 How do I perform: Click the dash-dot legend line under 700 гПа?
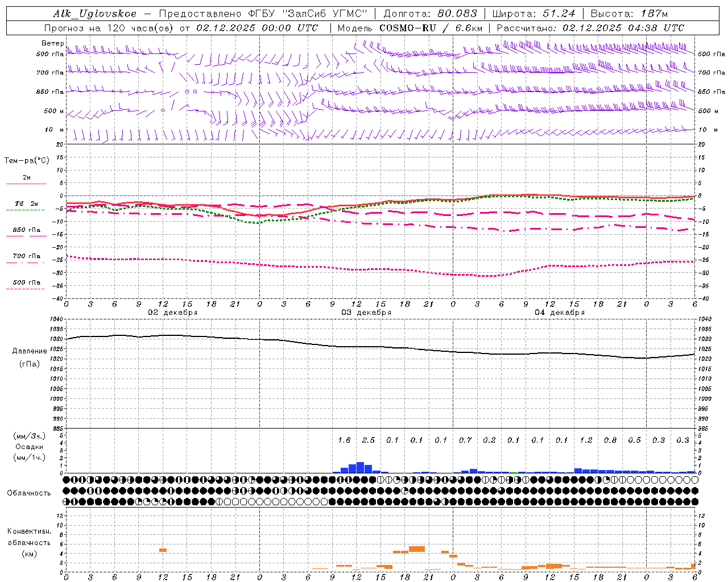point(25,263)
